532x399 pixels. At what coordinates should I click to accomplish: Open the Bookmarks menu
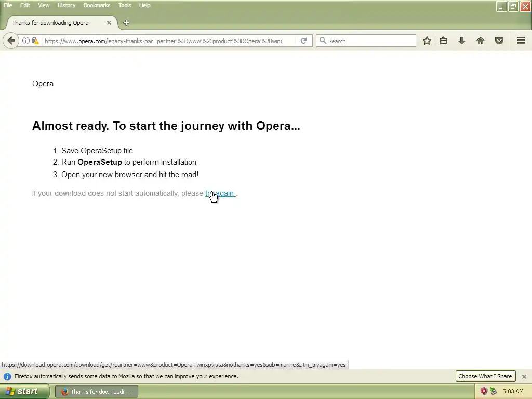tap(97, 5)
